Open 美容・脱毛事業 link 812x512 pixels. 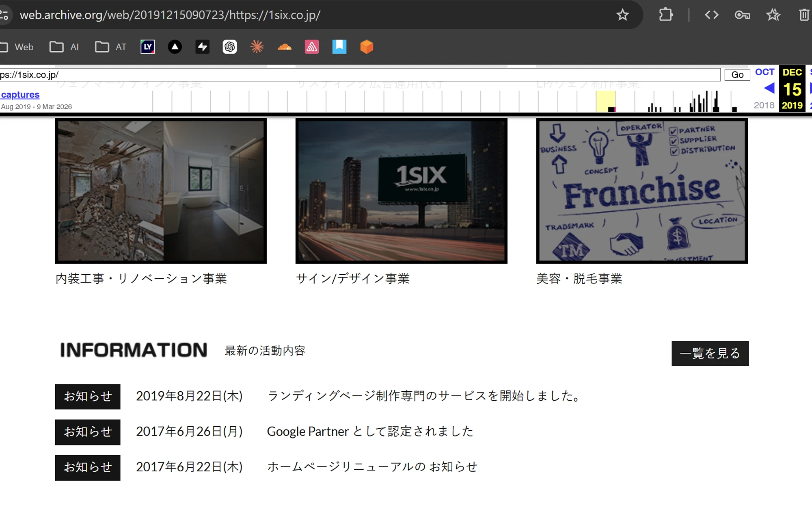coord(579,279)
